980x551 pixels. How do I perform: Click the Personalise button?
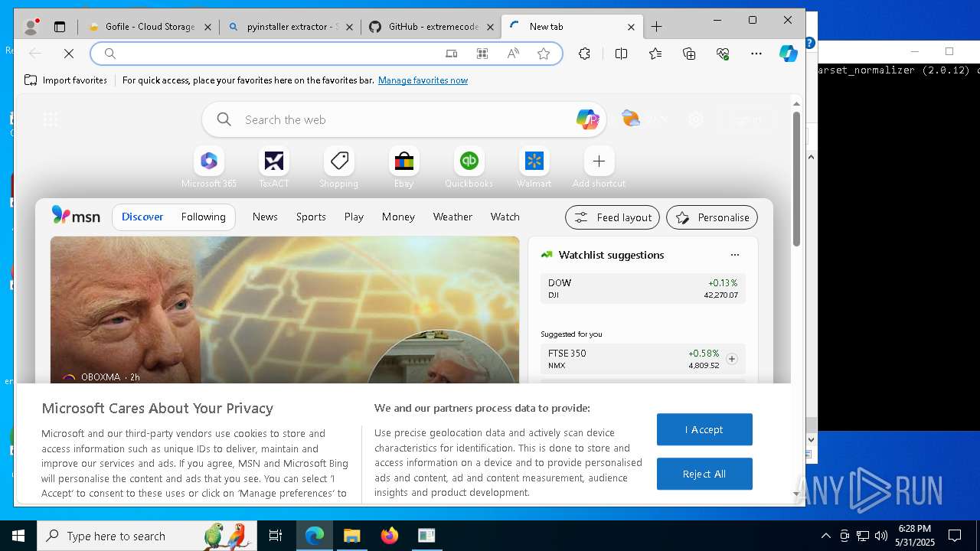[712, 217]
